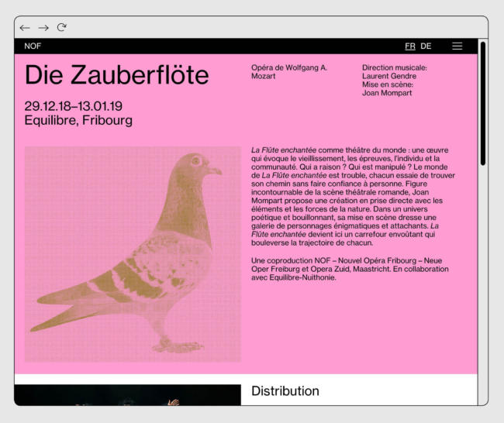Click the browser forward arrow
Screen dimensions: 504x423
tap(43, 28)
